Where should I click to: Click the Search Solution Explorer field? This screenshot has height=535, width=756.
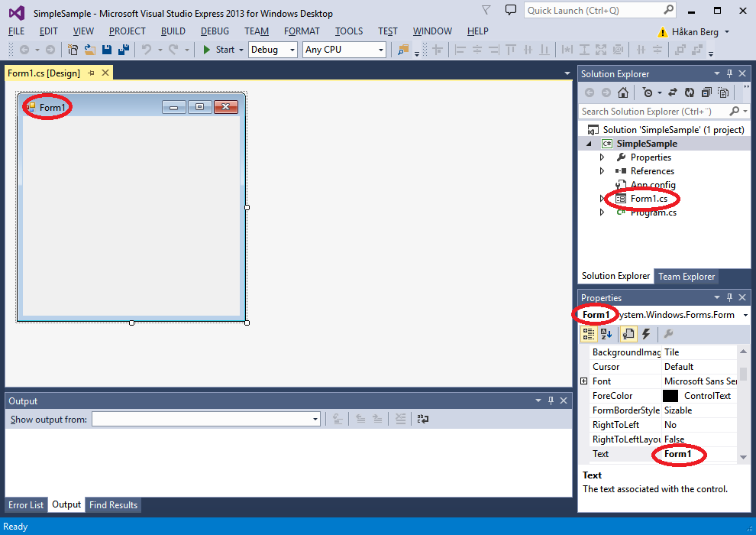tap(654, 112)
